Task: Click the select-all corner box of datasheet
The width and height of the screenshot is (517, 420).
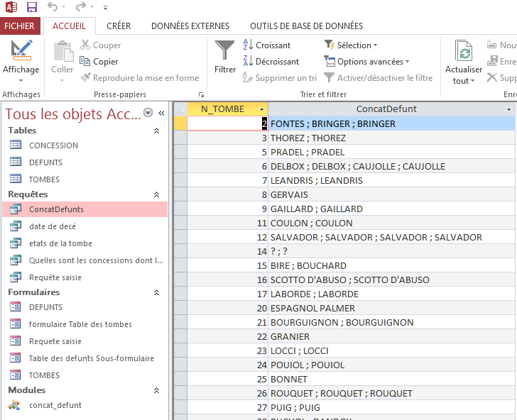Action: (x=180, y=109)
